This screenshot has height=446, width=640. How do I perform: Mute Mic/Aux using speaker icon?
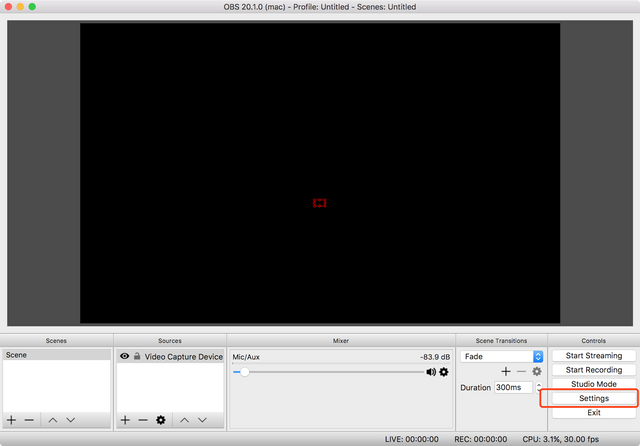point(431,372)
